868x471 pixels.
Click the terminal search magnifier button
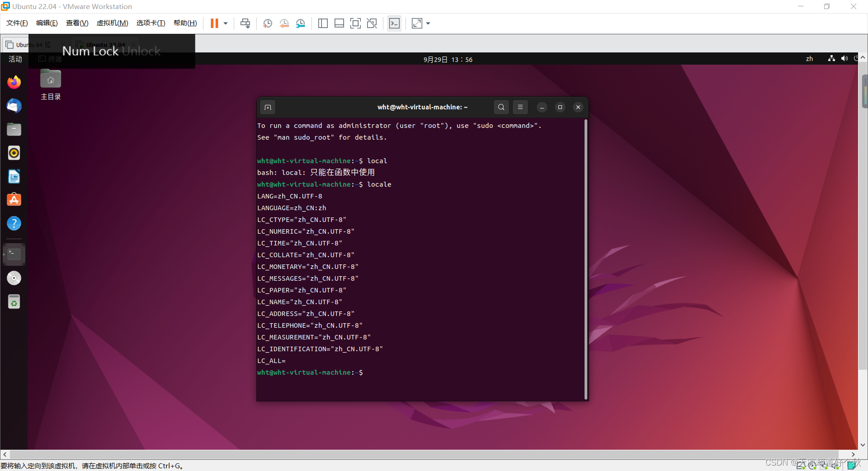[501, 107]
